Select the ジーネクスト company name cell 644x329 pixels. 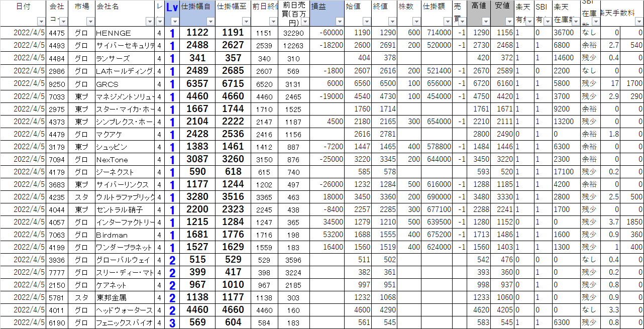125,172
